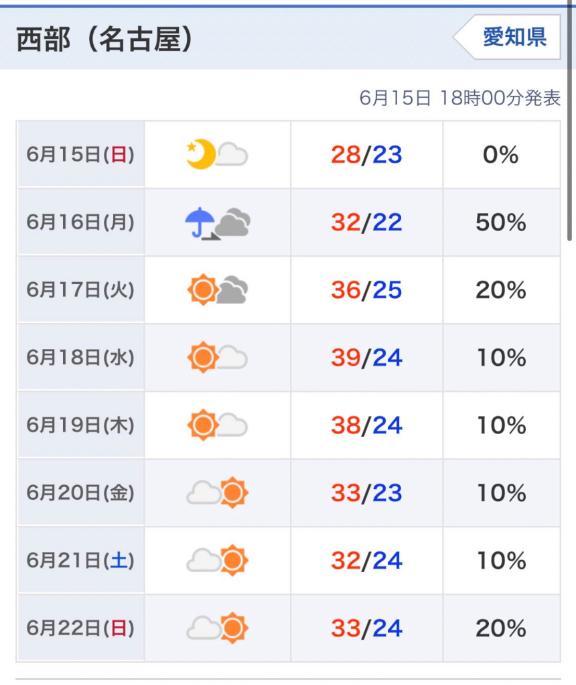
Task: Open the 6月18日(水) date cell
Action: coord(81,357)
